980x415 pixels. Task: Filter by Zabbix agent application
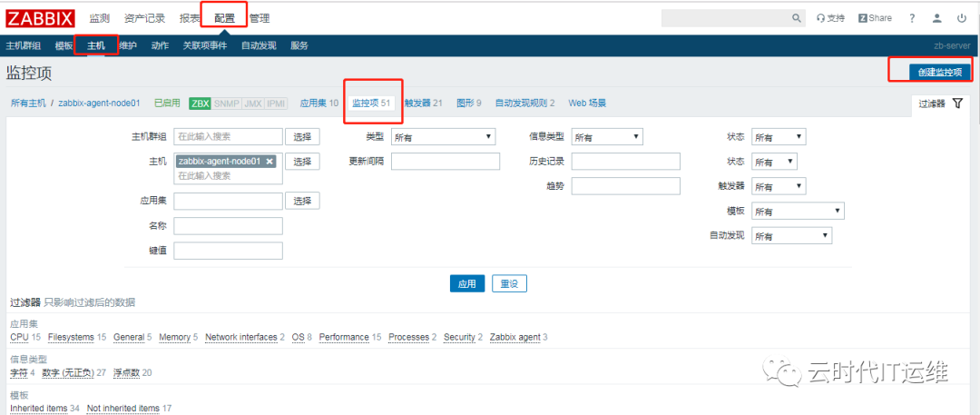pyautogui.click(x=515, y=338)
